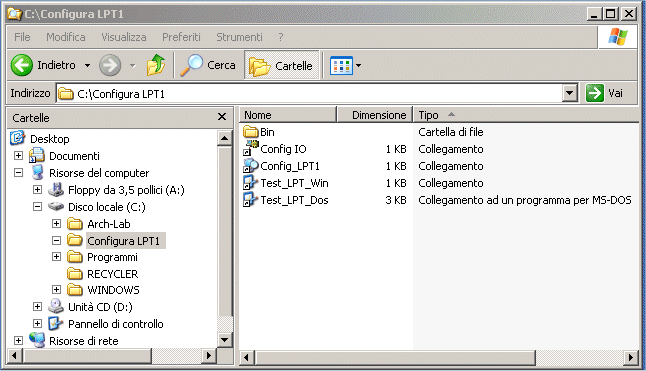
Task: Select Pannello di controllo icon
Action: 56,324
